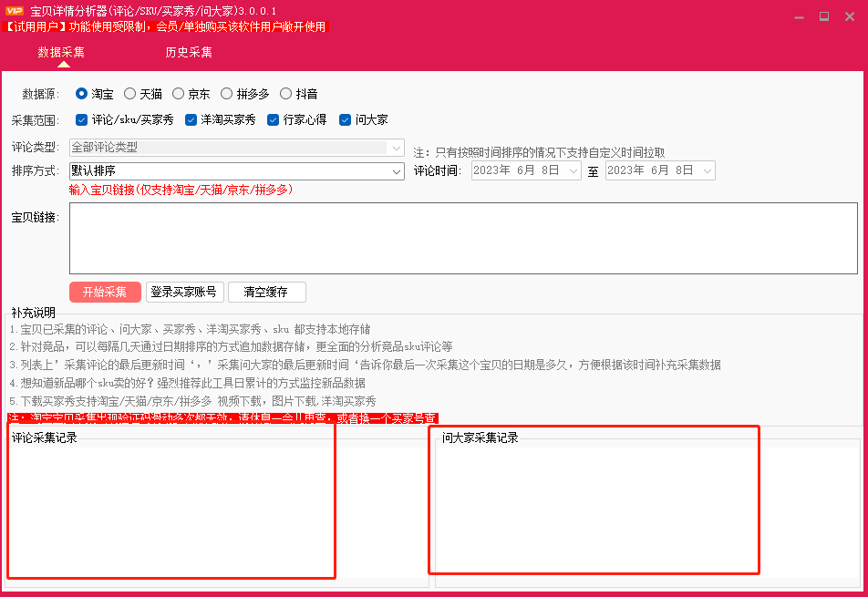This screenshot has height=597, width=868.
Task: Click the VIP logo icon
Action: pos(15,11)
